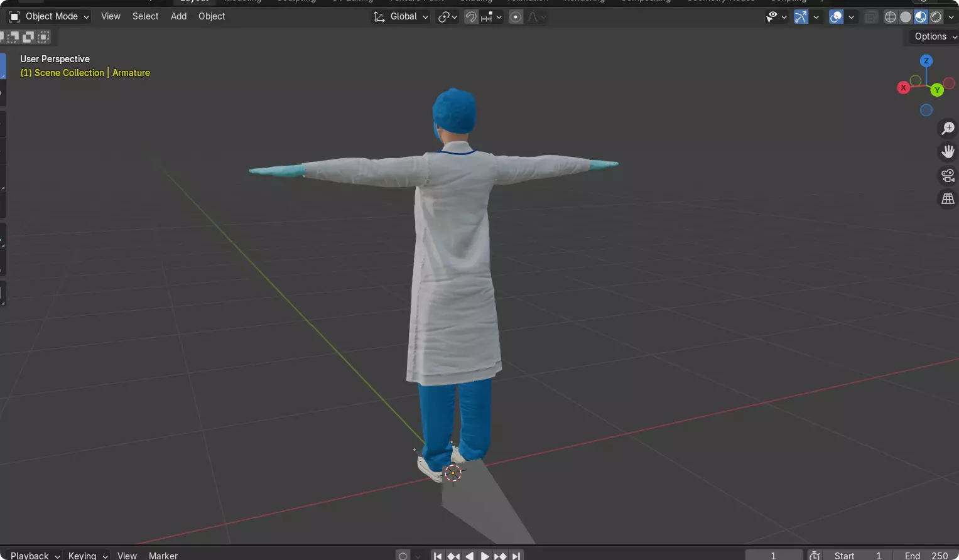
Task: Switch to solid viewport shading
Action: pyautogui.click(x=905, y=17)
